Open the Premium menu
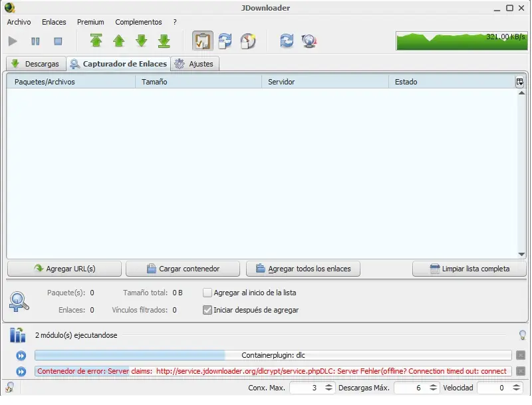Image resolution: width=532 pixels, height=405 pixels. point(90,22)
